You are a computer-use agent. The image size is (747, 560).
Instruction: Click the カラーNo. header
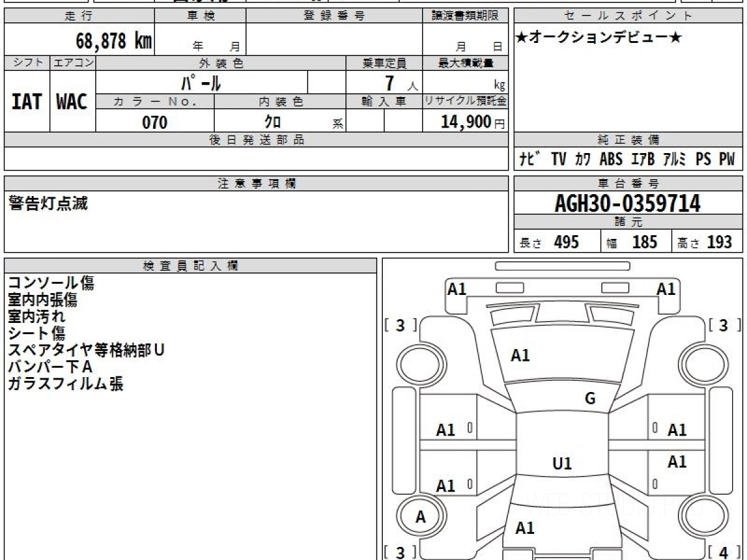click(x=155, y=101)
